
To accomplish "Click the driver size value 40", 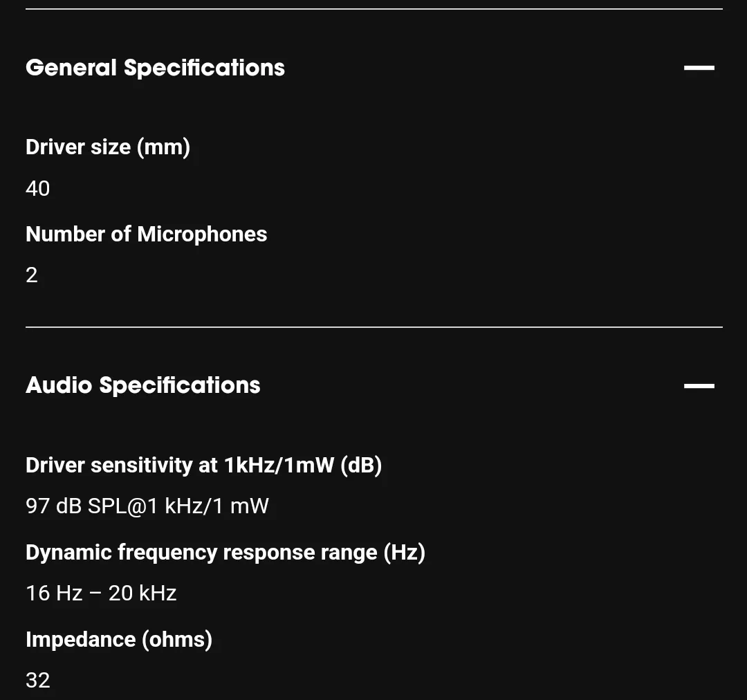I will tap(37, 188).
